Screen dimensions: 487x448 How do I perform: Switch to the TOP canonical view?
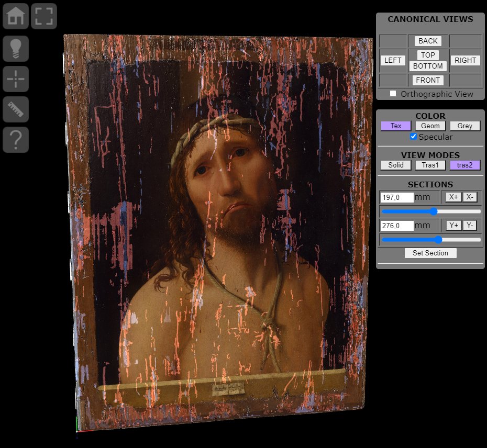(x=428, y=55)
